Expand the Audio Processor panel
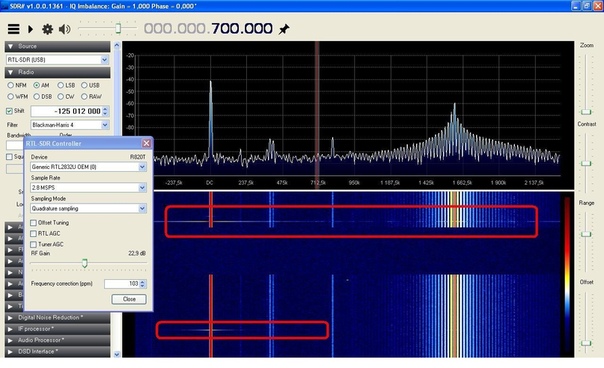The width and height of the screenshot is (604, 368). pyautogui.click(x=10, y=340)
